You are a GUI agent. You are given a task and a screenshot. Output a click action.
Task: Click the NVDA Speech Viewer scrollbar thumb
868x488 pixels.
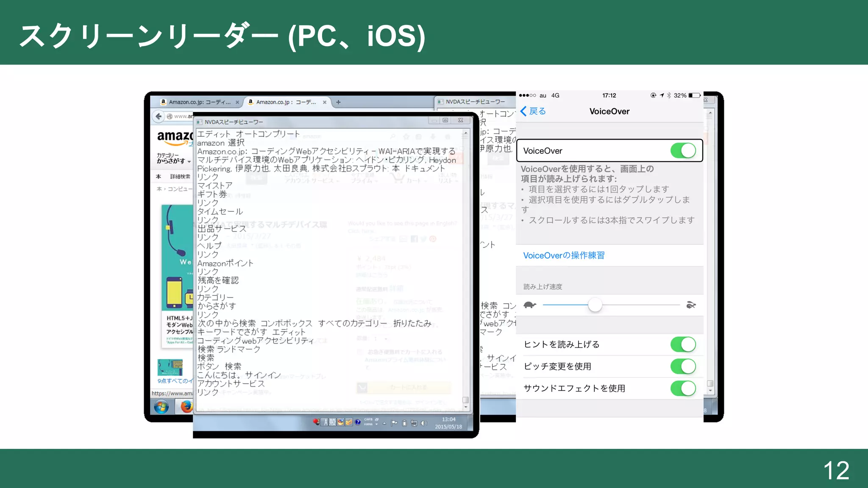tap(466, 399)
